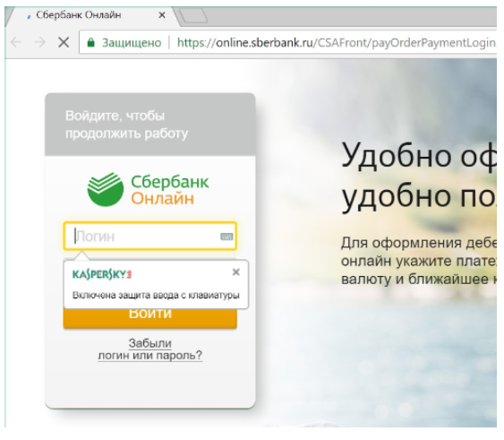The image size is (504, 440).
Task: Click the Kaspersky logo in popup
Action: (102, 274)
